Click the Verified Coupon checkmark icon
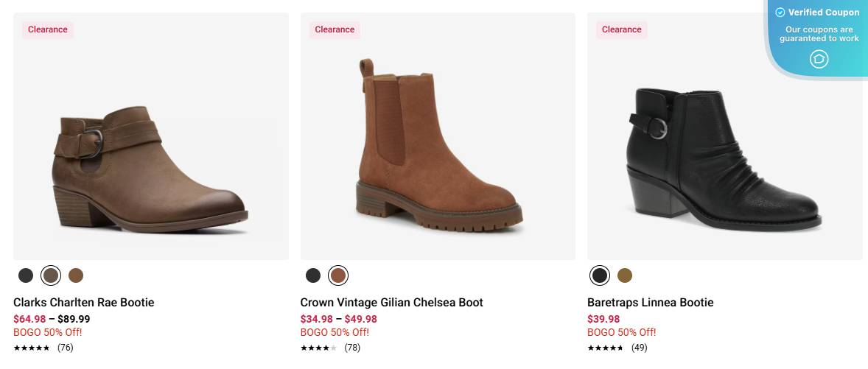Viewport: 868px width, 369px height. (x=780, y=13)
